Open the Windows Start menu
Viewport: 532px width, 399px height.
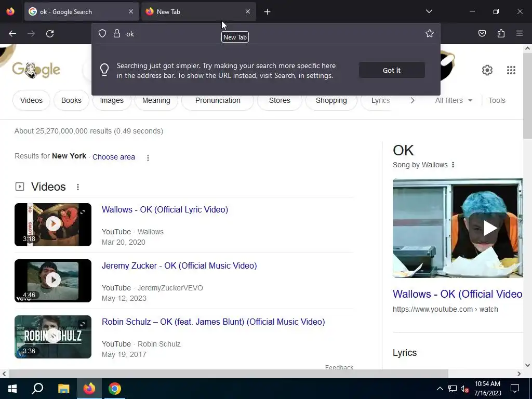click(12, 389)
